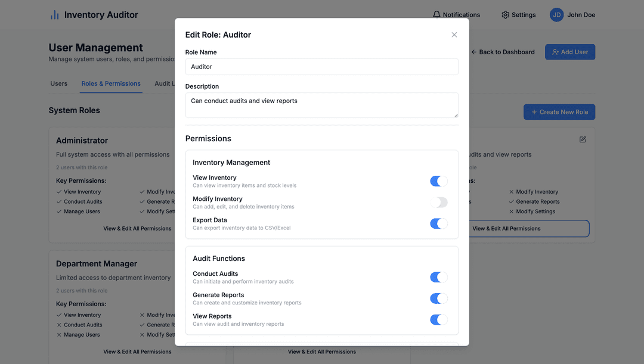
Task: Enable the Modify Inventory toggle
Action: [x=439, y=202]
